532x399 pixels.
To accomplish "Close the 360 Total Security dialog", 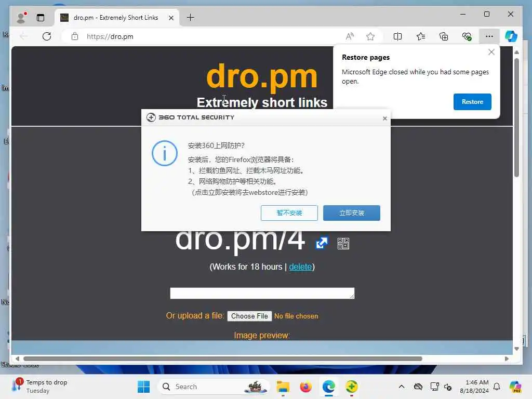I will [385, 118].
